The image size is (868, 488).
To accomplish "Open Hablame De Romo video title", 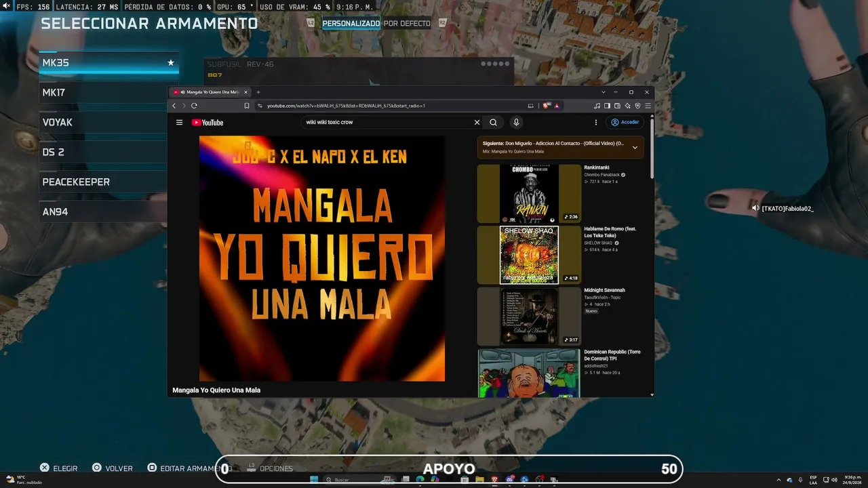I will point(610,232).
